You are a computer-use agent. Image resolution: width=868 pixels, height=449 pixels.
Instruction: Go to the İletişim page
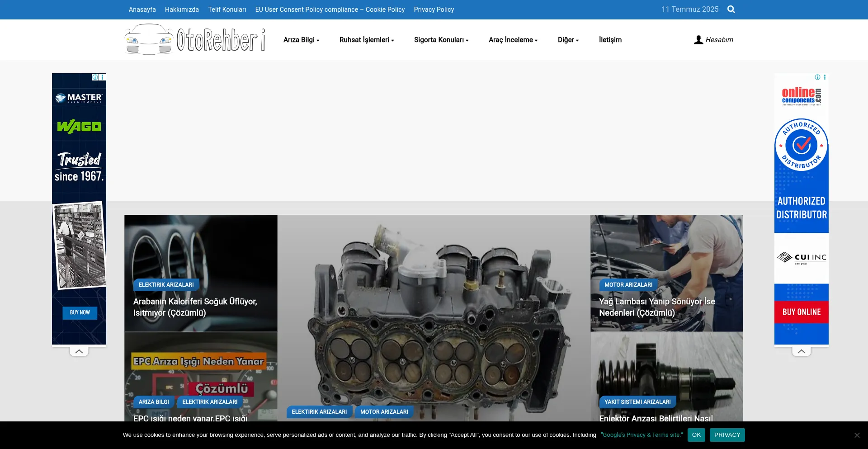pos(610,40)
